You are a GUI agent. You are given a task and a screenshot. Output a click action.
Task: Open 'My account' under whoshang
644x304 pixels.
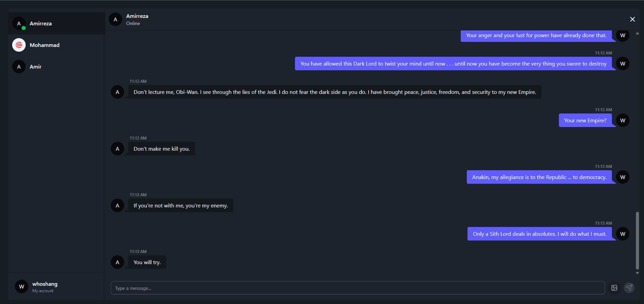point(43,290)
